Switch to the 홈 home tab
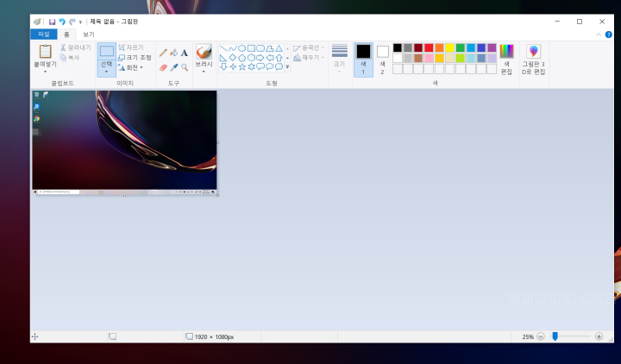The width and height of the screenshot is (621, 364). [x=66, y=35]
